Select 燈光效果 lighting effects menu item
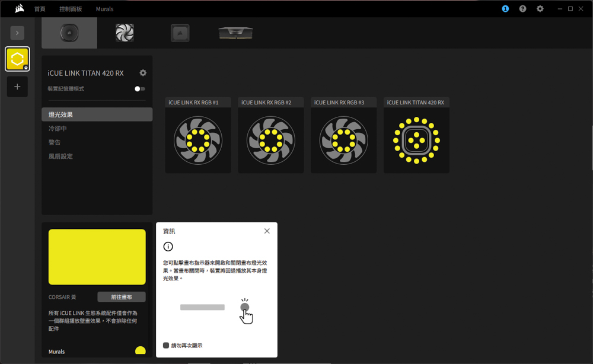The height and width of the screenshot is (364, 593). coord(97,114)
